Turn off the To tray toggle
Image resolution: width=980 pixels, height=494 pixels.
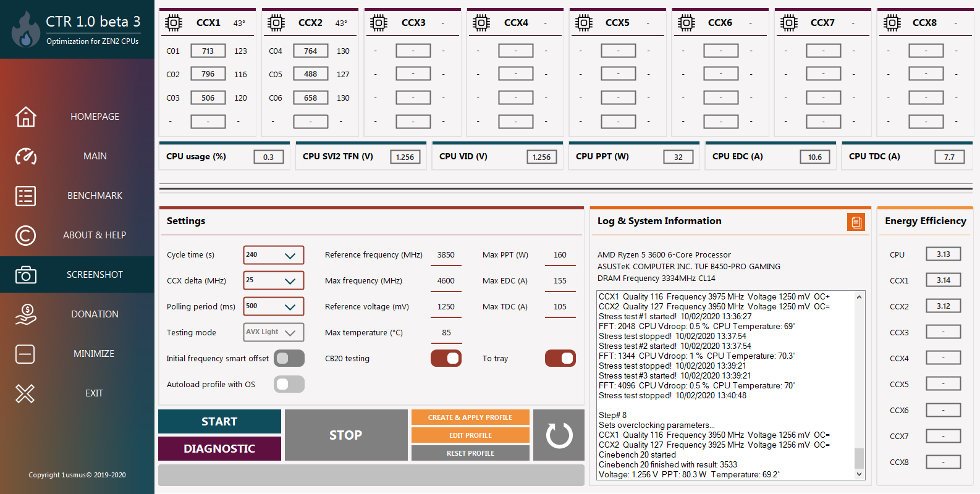(x=560, y=358)
